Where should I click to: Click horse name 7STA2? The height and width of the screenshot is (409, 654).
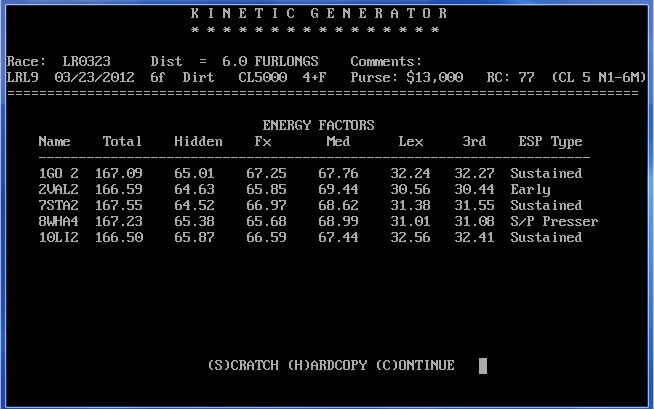(58, 205)
